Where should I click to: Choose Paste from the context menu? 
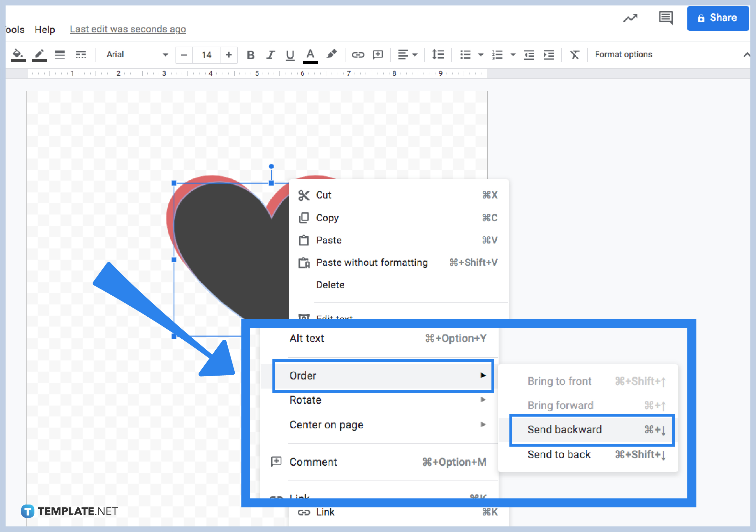click(x=399, y=240)
